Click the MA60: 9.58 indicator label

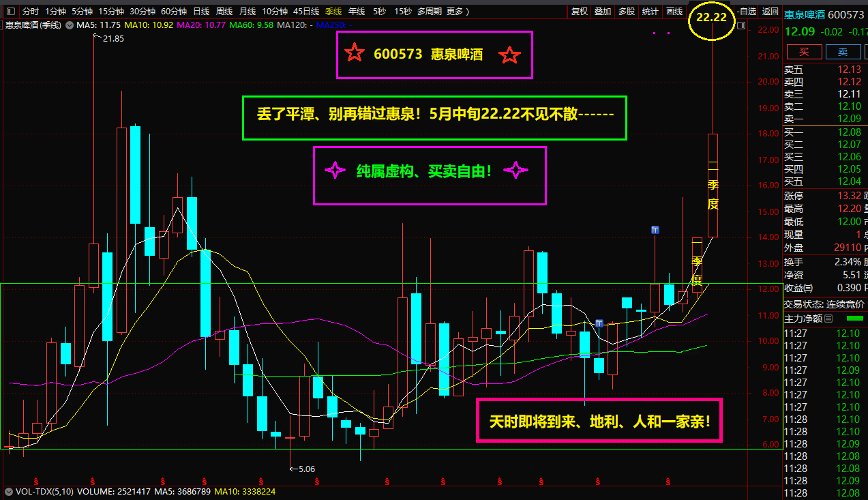[x=251, y=25]
